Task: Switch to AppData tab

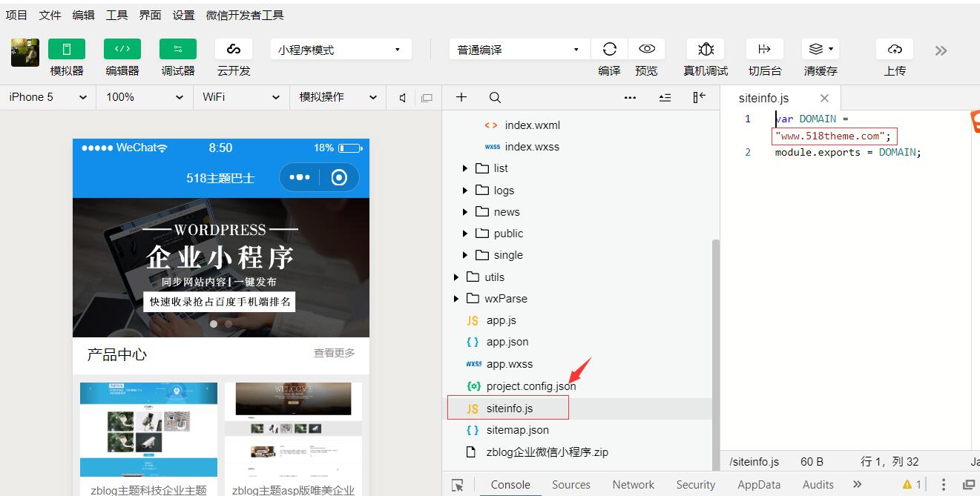Action: (x=759, y=485)
